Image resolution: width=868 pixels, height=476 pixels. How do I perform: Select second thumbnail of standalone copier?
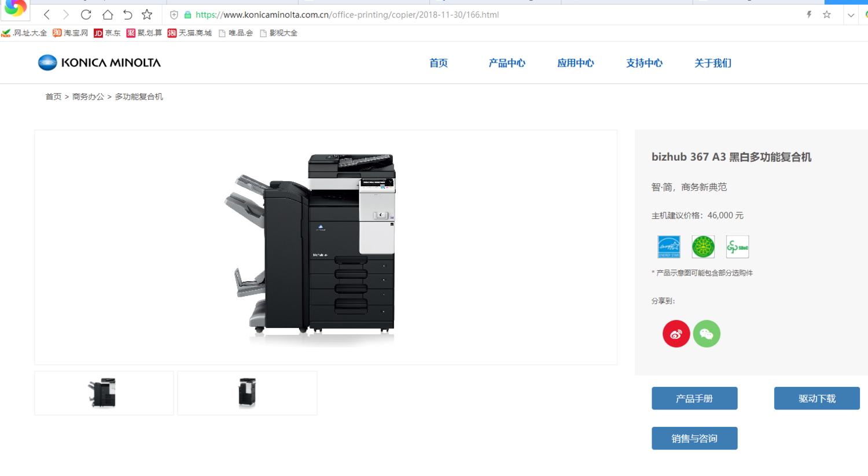(x=247, y=393)
